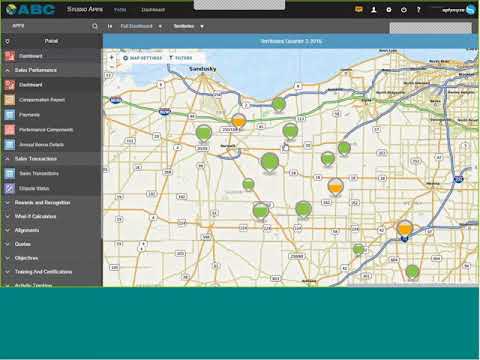Open the Sales Transactions report icon

pos(10,173)
